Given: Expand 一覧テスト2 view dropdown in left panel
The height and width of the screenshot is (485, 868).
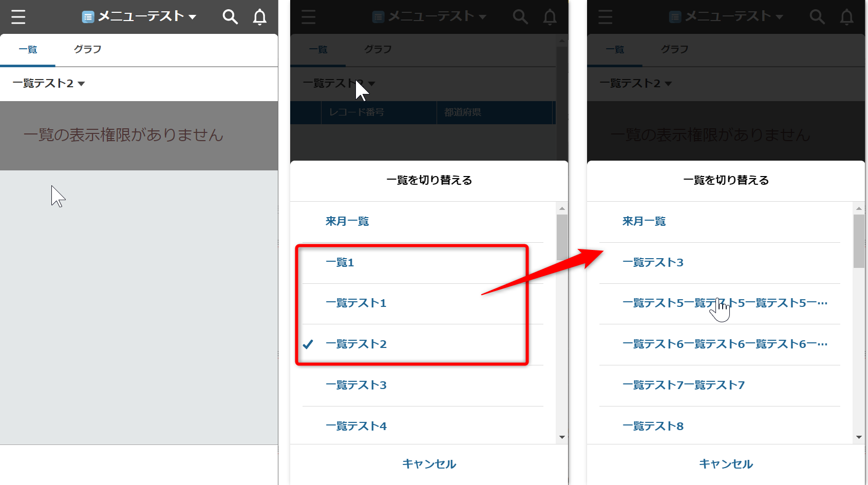Looking at the screenshot, I should (49, 84).
